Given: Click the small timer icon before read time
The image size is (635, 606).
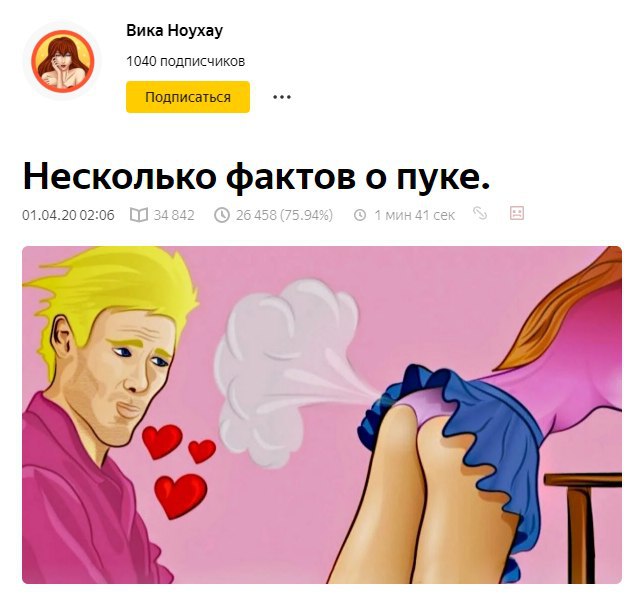Looking at the screenshot, I should [x=360, y=215].
